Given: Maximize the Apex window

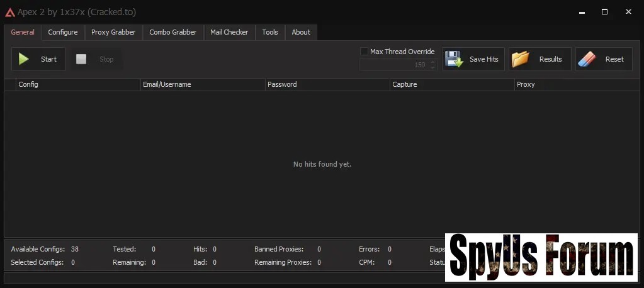Looking at the screenshot, I should click(x=604, y=12).
